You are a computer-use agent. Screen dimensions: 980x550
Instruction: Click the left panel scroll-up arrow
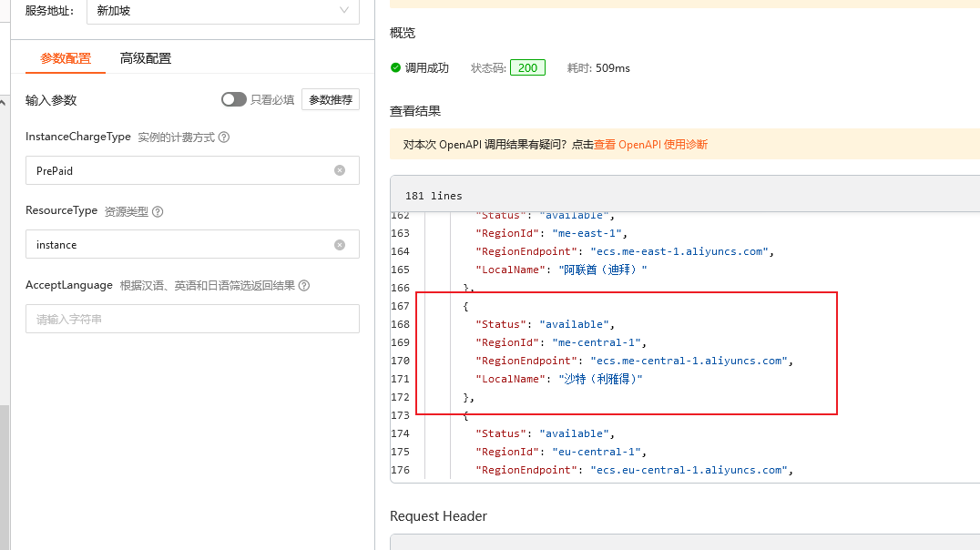tap(3, 101)
